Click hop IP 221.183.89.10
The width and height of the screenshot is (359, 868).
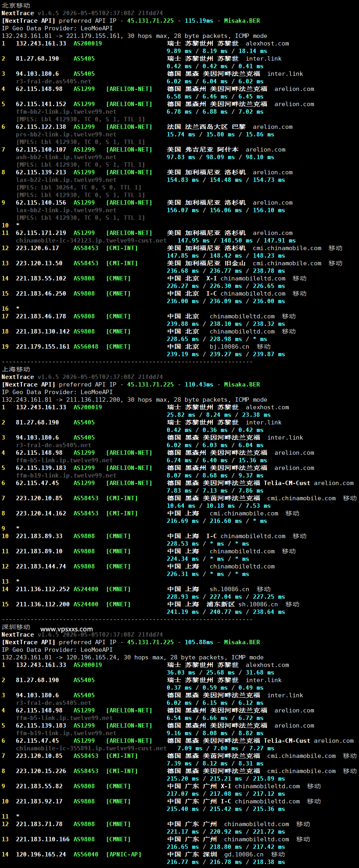tap(39, 551)
